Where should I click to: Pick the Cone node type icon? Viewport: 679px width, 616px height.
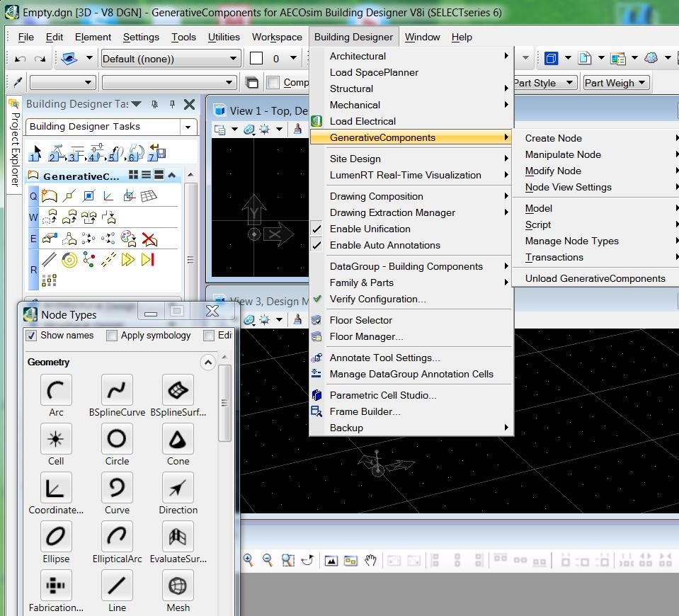coord(178,439)
